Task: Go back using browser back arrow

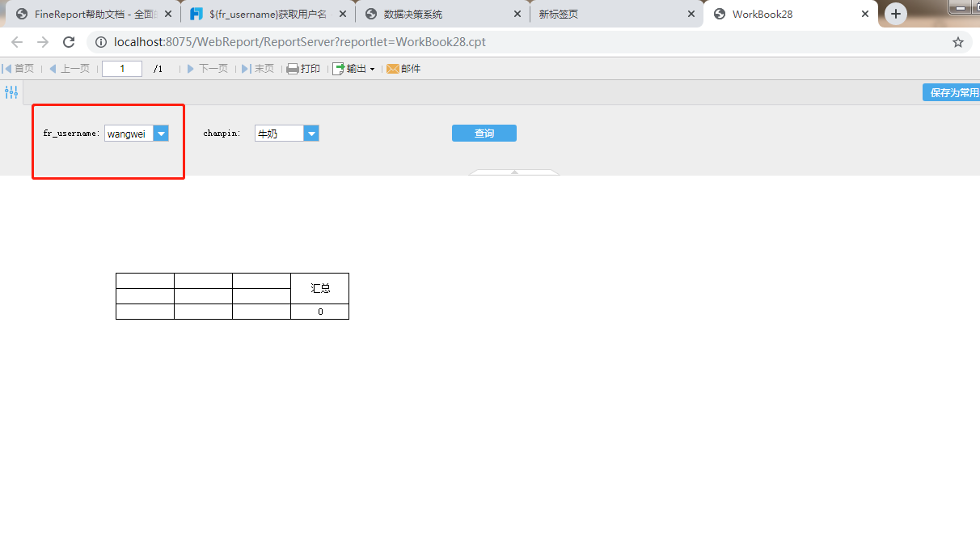Action: [17, 42]
